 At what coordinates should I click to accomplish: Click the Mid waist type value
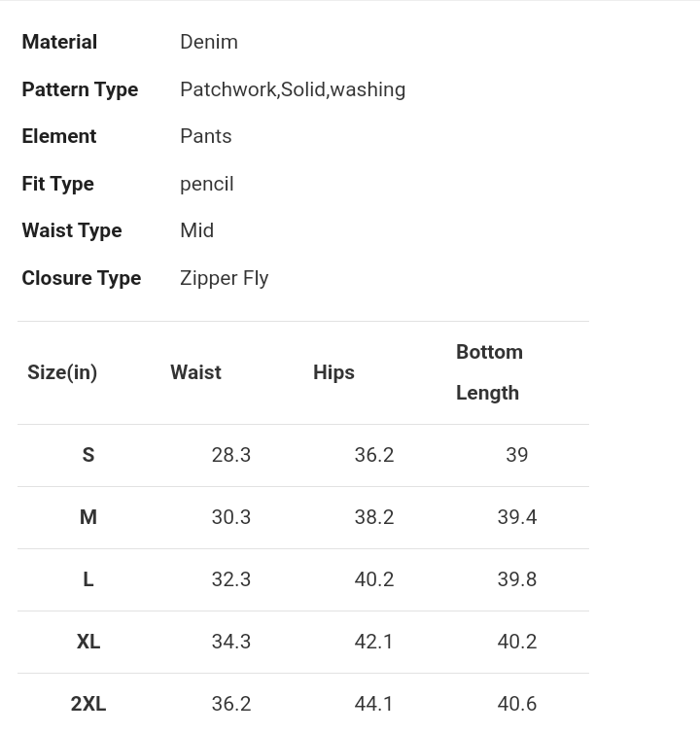196,230
